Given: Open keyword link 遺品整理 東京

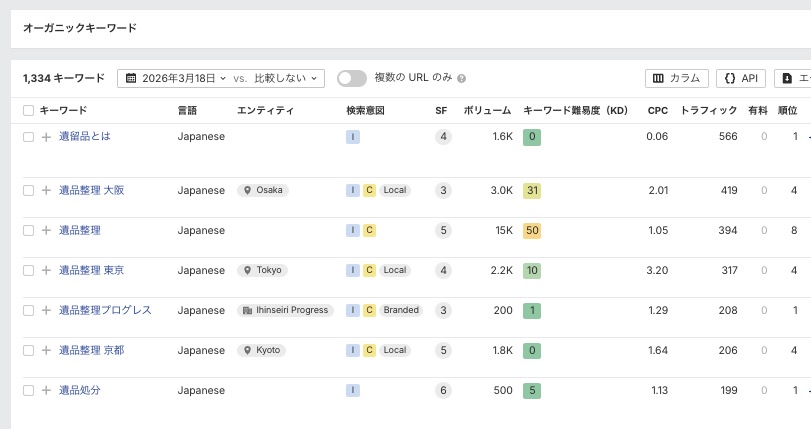Looking at the screenshot, I should [x=92, y=270].
